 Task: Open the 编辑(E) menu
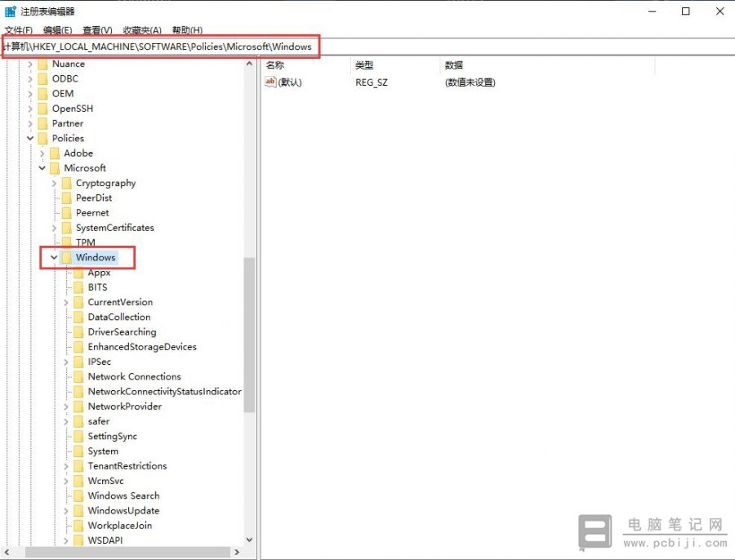58,30
